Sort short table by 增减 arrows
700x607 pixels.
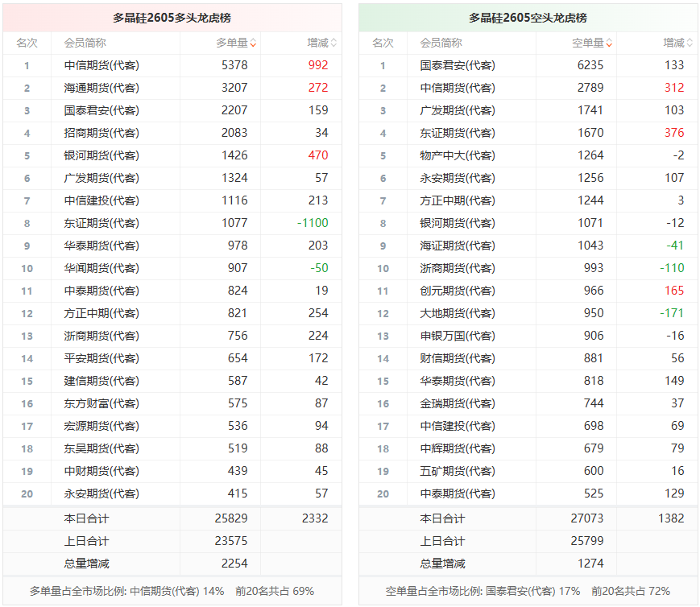(x=690, y=43)
